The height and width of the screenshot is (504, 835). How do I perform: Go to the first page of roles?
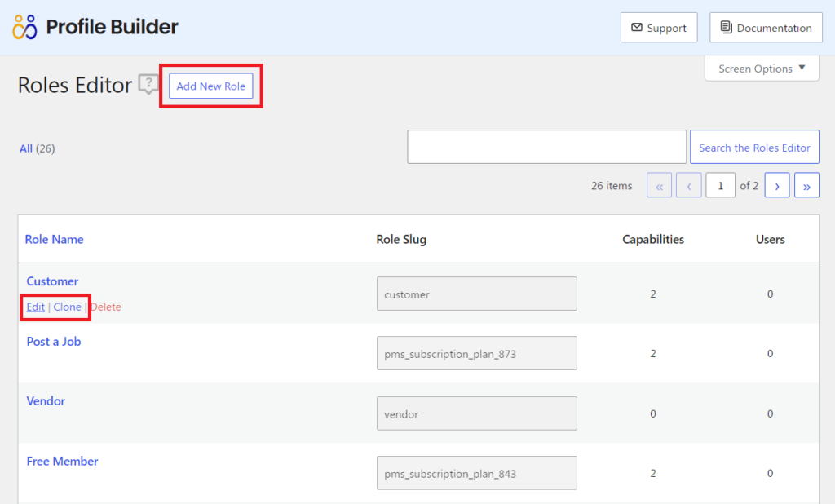point(659,185)
